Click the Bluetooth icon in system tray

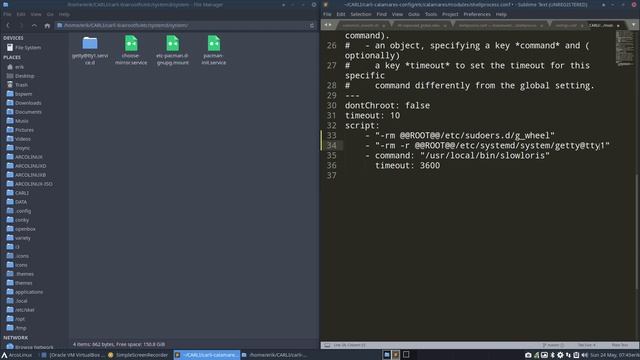click(x=552, y=355)
